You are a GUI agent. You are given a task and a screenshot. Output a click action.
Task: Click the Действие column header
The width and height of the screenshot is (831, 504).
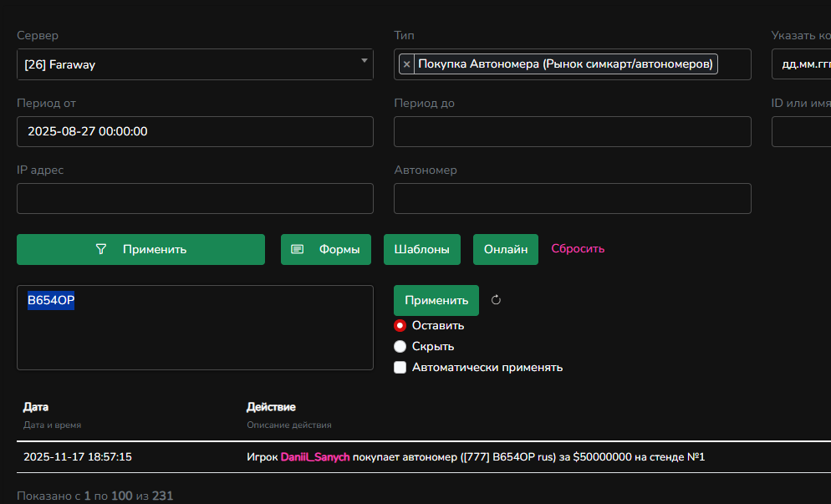(x=272, y=407)
